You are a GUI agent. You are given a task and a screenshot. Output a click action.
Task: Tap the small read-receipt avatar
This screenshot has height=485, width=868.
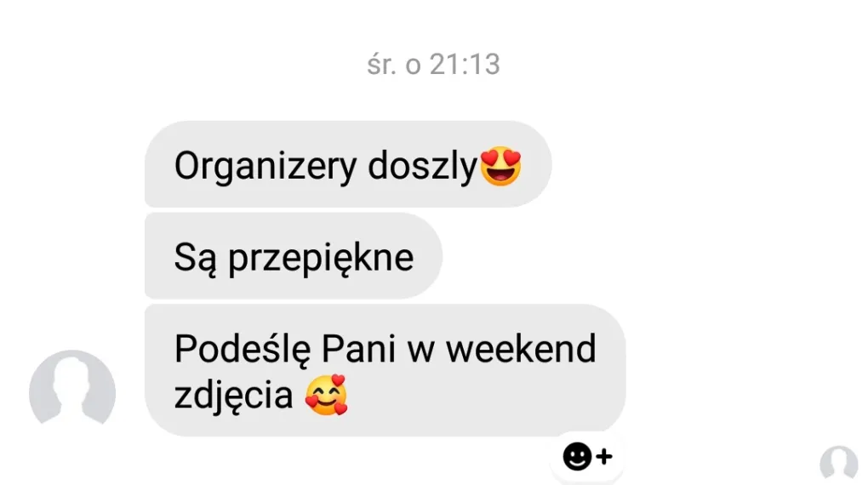(839, 464)
